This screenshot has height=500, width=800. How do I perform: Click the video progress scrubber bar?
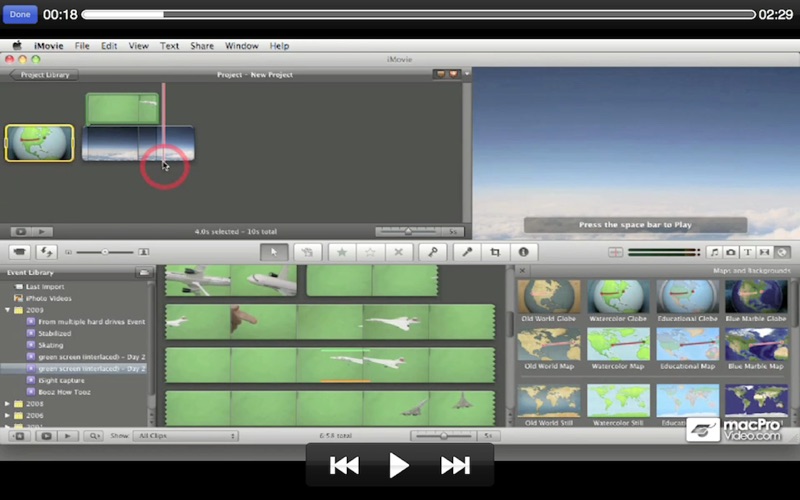418,15
